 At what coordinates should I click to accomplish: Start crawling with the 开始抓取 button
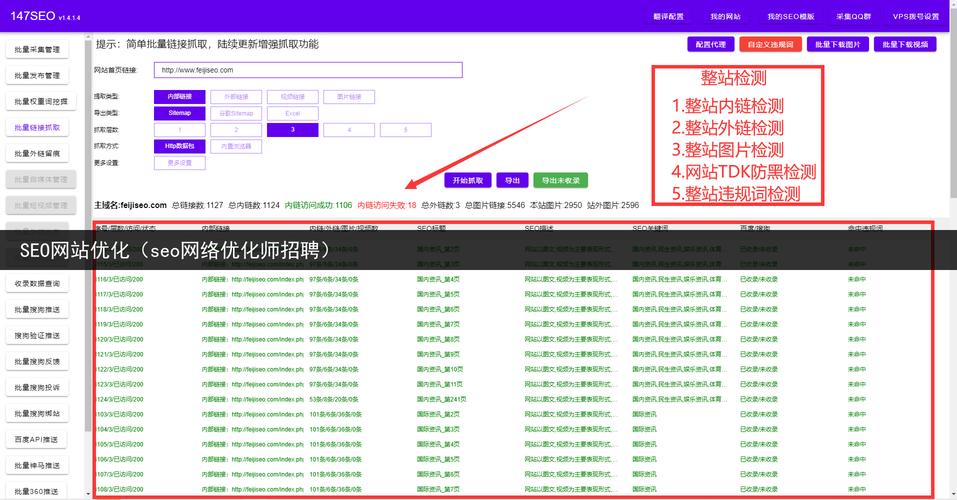click(x=468, y=180)
